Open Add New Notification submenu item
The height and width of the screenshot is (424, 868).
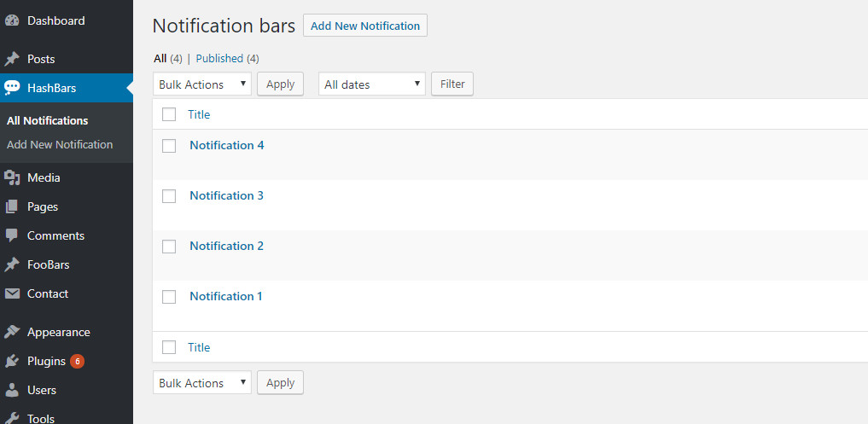pyautogui.click(x=60, y=144)
